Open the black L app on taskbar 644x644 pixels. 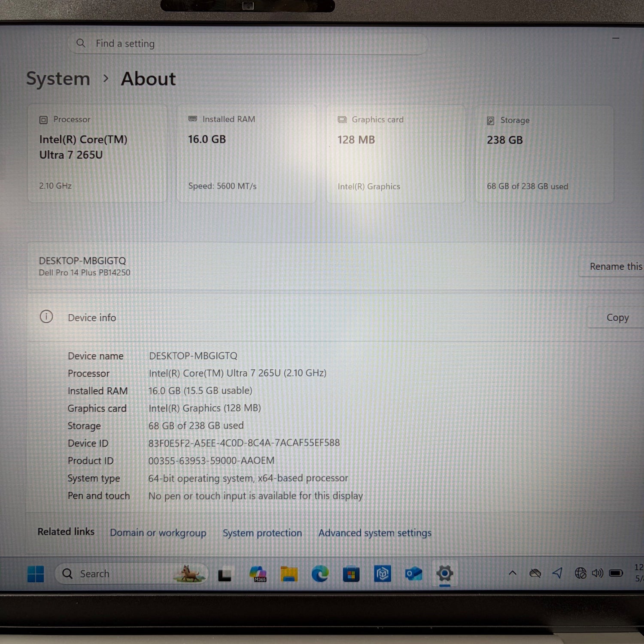[x=225, y=574]
